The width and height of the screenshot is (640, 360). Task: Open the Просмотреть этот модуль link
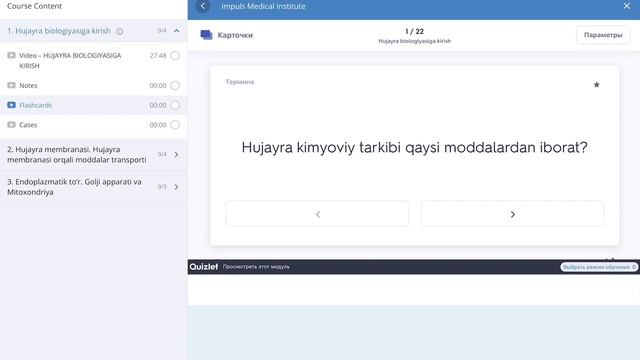256,267
